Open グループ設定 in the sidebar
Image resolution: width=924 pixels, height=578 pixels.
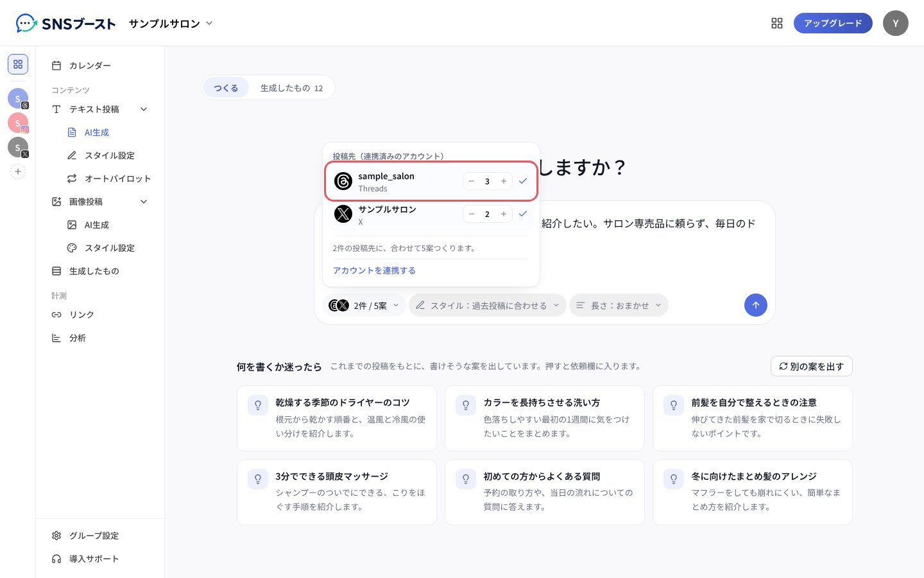100,536
